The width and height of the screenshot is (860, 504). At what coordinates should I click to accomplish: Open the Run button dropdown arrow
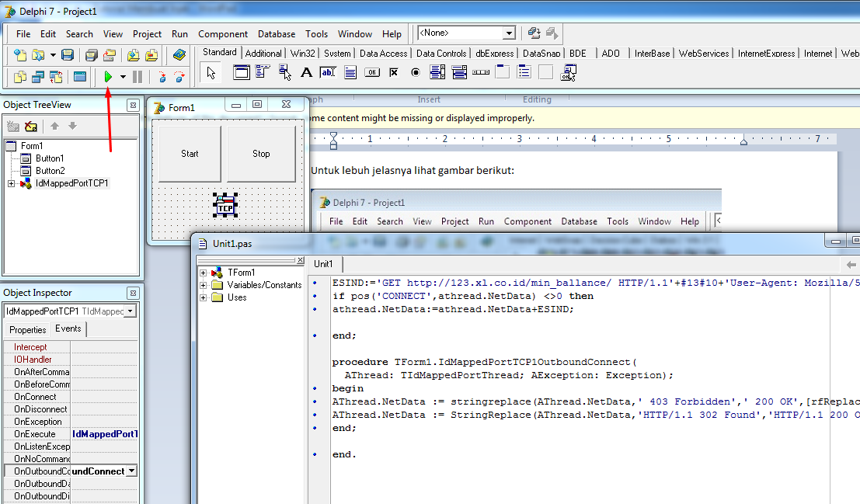coord(123,77)
